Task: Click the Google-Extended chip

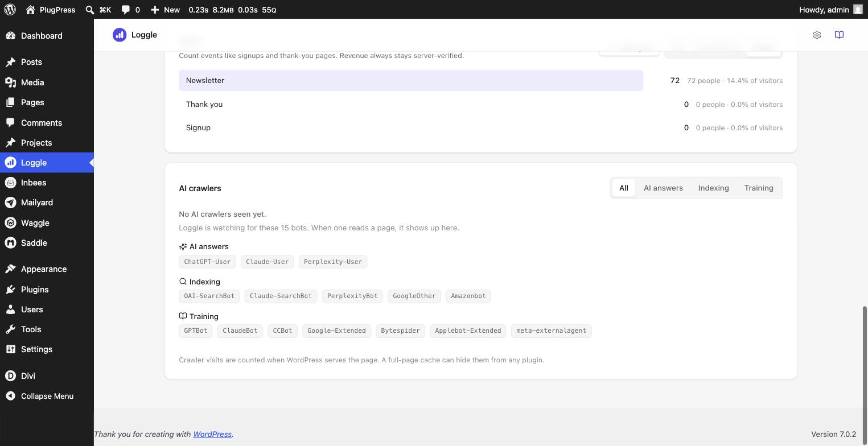Action: pos(336,331)
